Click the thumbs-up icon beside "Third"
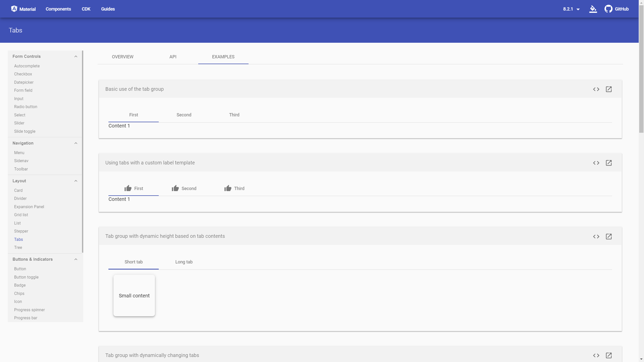 227,188
